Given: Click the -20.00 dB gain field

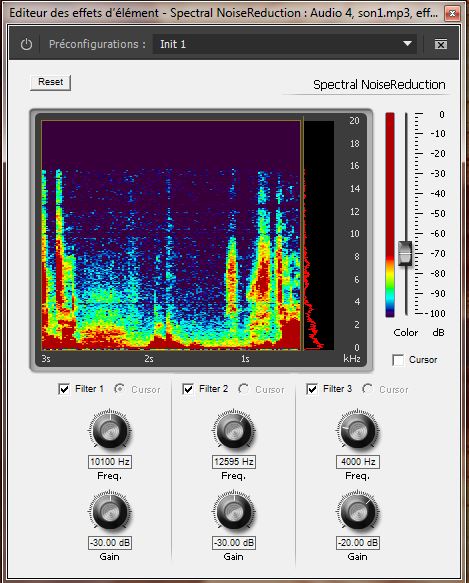Looking at the screenshot, I should pos(357,543).
